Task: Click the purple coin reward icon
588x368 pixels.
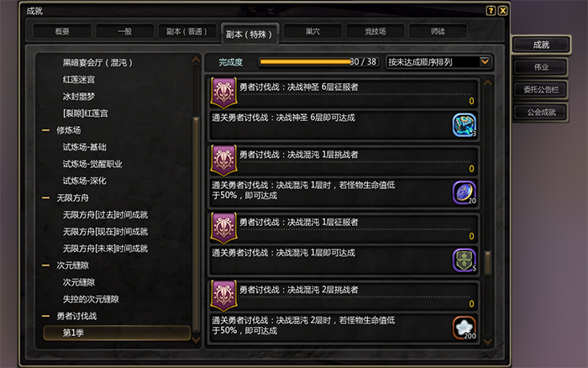Action: [x=465, y=192]
